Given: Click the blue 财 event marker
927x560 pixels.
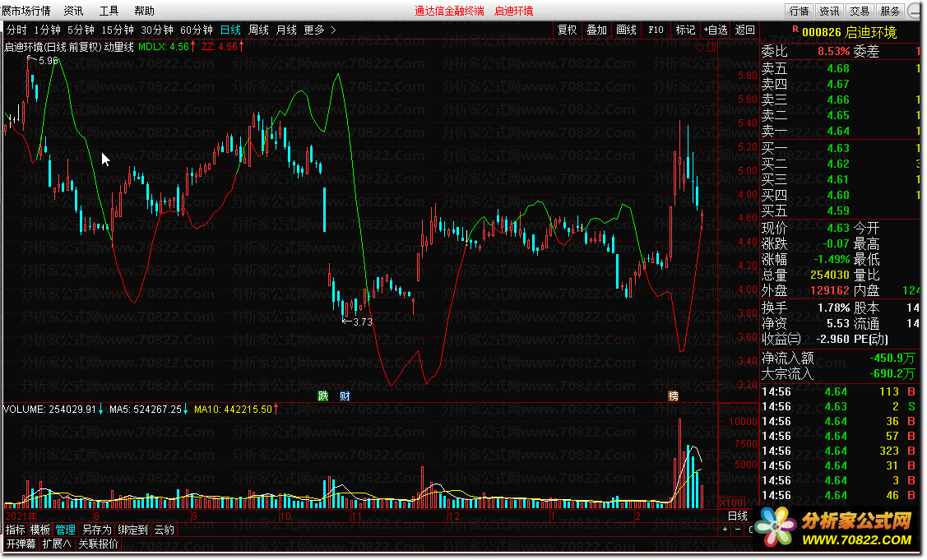Looking at the screenshot, I should (x=345, y=396).
